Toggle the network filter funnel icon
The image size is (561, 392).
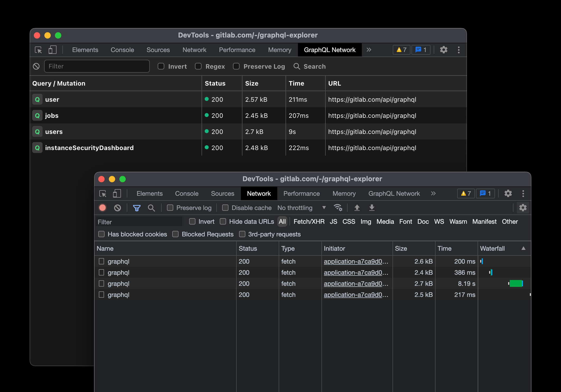pos(137,208)
